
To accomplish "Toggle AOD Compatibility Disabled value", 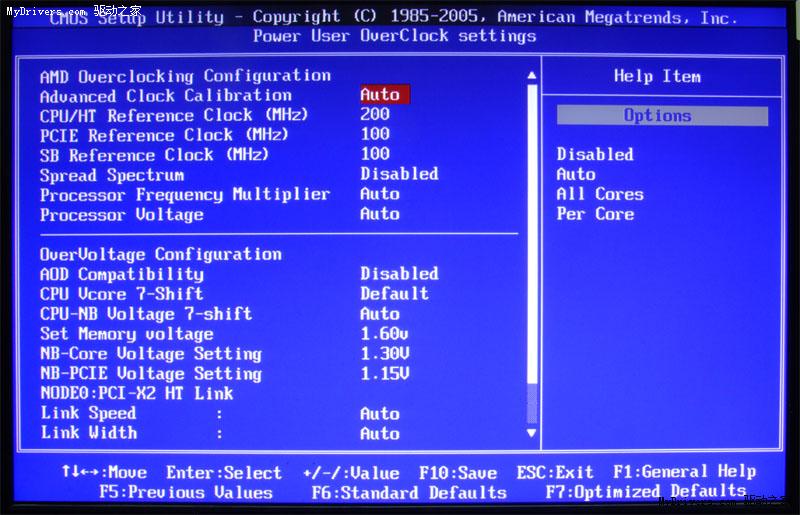I will 399,274.
